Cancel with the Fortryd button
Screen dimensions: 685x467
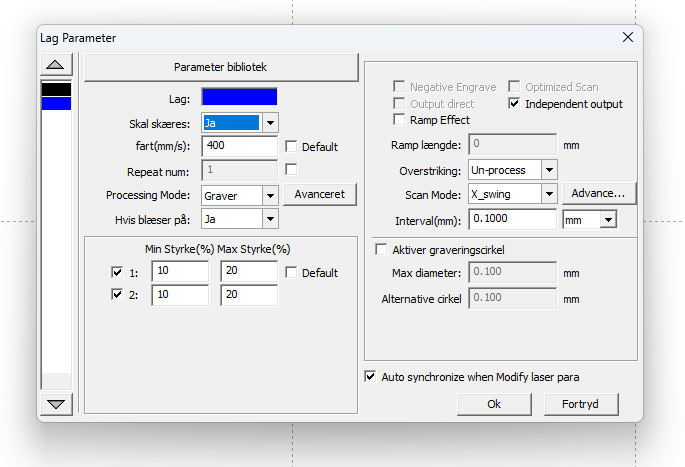[x=581, y=404]
